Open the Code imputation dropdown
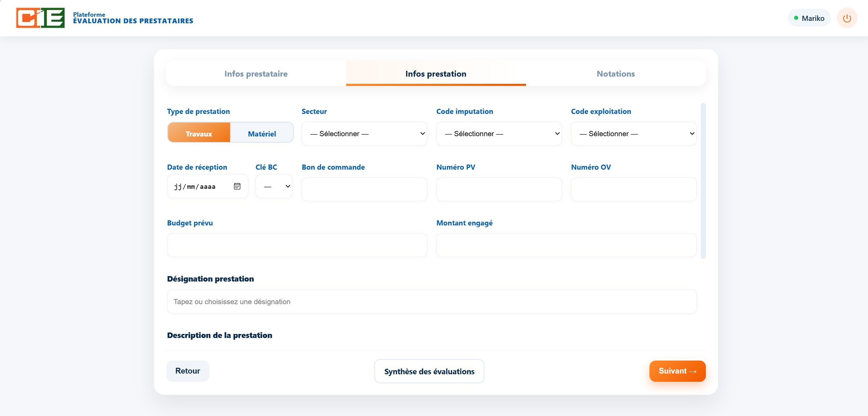The width and height of the screenshot is (868, 416). [499, 133]
